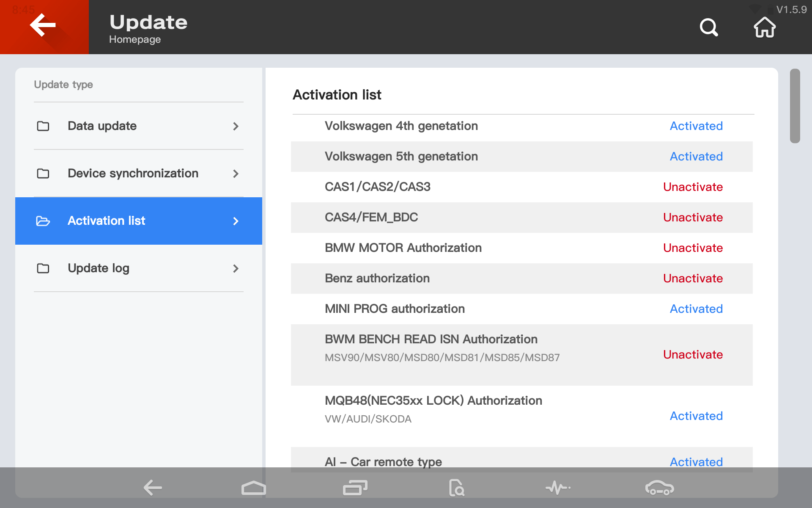
Task: Expand Update log chevron arrow
Action: [236, 268]
